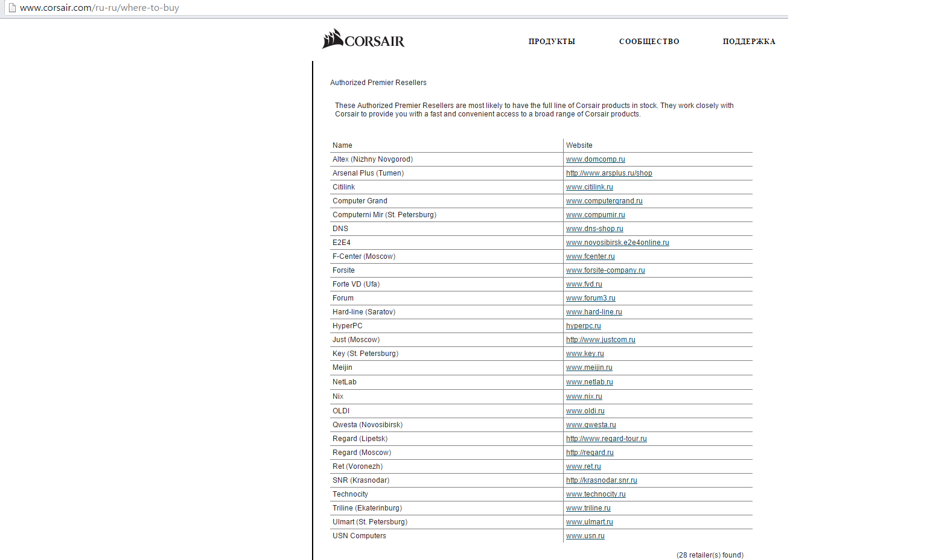Select the Computerni Mir (St. Petersburg) cell

(447, 215)
